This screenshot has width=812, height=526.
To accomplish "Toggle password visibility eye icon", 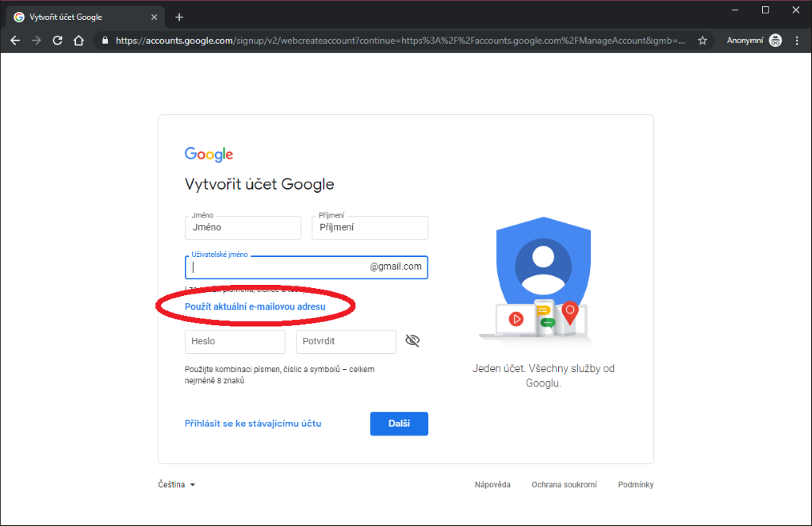I will [x=412, y=340].
